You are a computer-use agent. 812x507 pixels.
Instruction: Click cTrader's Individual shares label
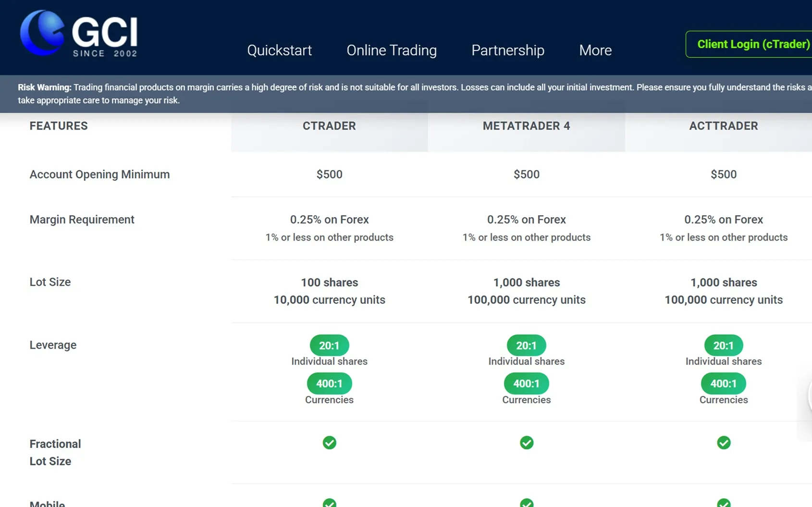coord(329,361)
